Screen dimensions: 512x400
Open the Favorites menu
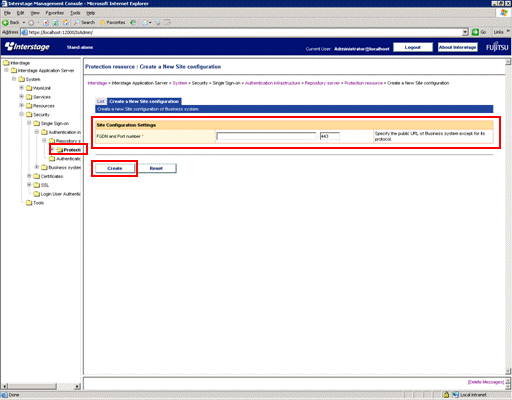coord(55,13)
